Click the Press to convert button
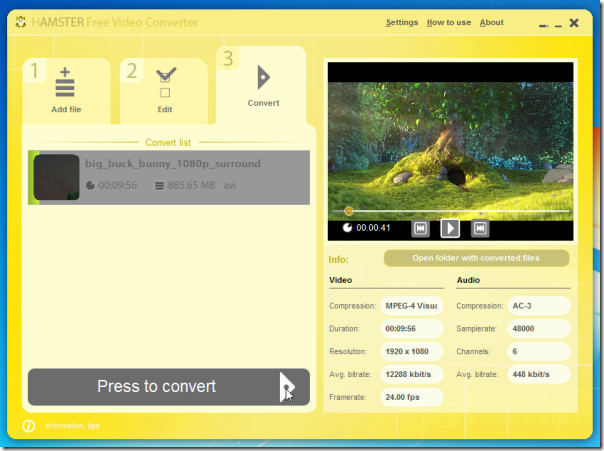Image resolution: width=604 pixels, height=451 pixels. (169, 387)
